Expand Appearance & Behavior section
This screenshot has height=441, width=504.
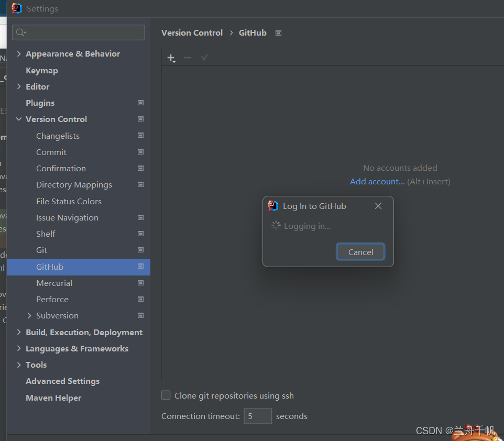(x=19, y=53)
